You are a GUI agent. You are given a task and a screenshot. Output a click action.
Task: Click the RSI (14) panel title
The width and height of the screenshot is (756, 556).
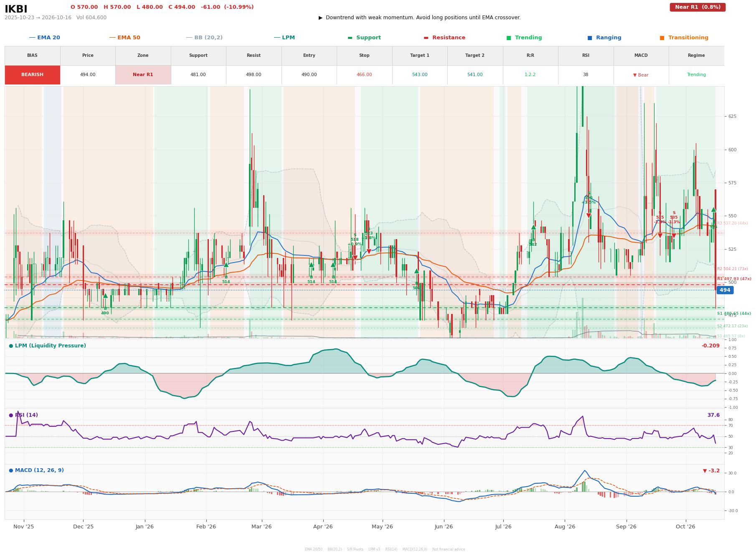click(23, 415)
